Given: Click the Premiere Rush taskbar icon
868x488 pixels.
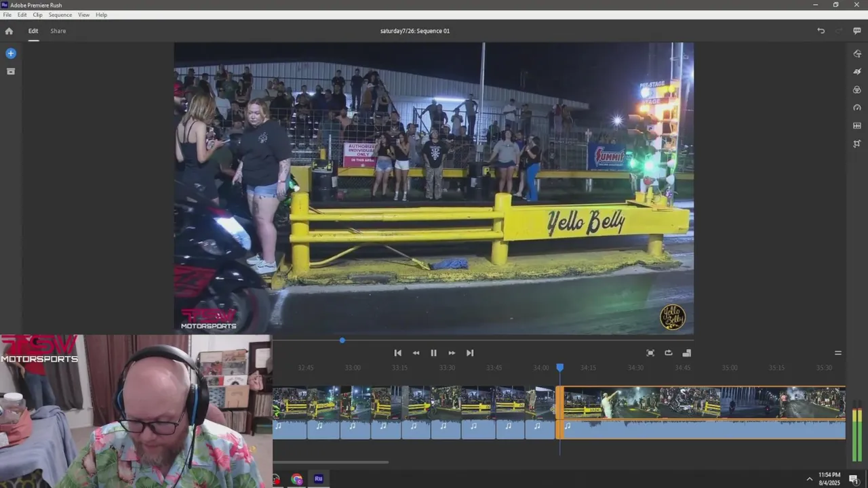Looking at the screenshot, I should pos(318,479).
